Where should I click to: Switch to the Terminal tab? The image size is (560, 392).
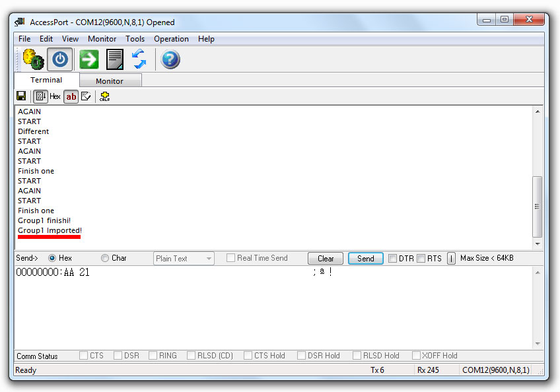tap(46, 80)
